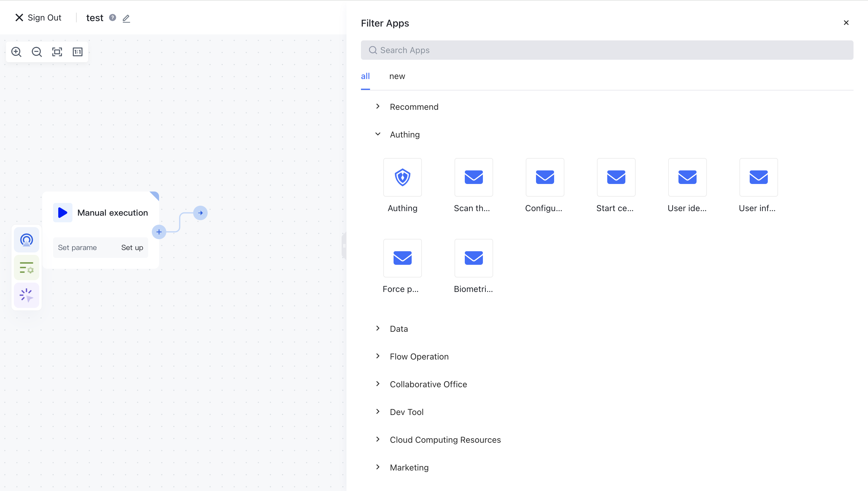The image size is (868, 491).
Task: Fit workflow to screen icon
Action: coord(57,52)
